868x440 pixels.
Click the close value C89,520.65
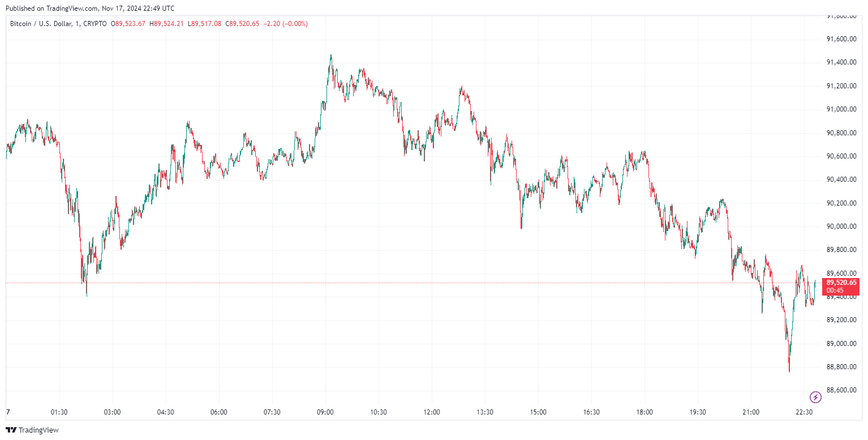click(x=242, y=24)
